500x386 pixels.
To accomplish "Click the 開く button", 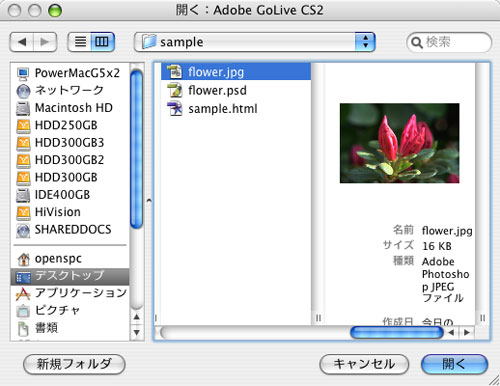I will (x=454, y=364).
